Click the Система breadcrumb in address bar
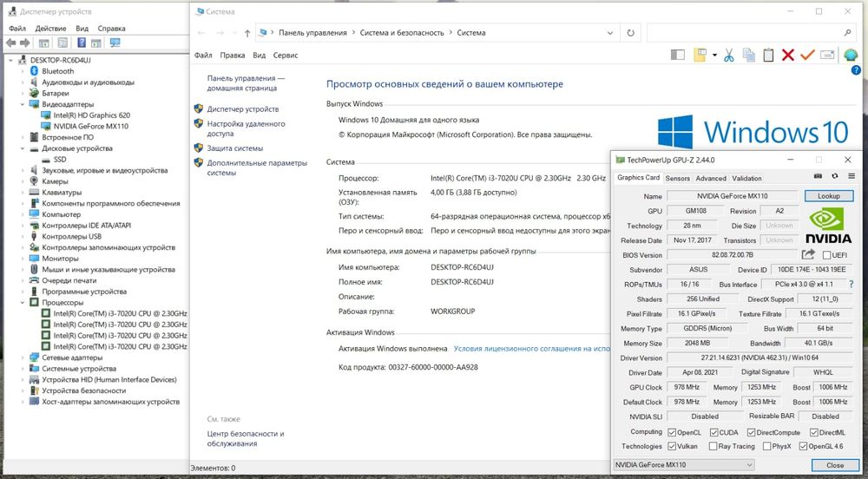The image size is (868, 479). [x=471, y=33]
